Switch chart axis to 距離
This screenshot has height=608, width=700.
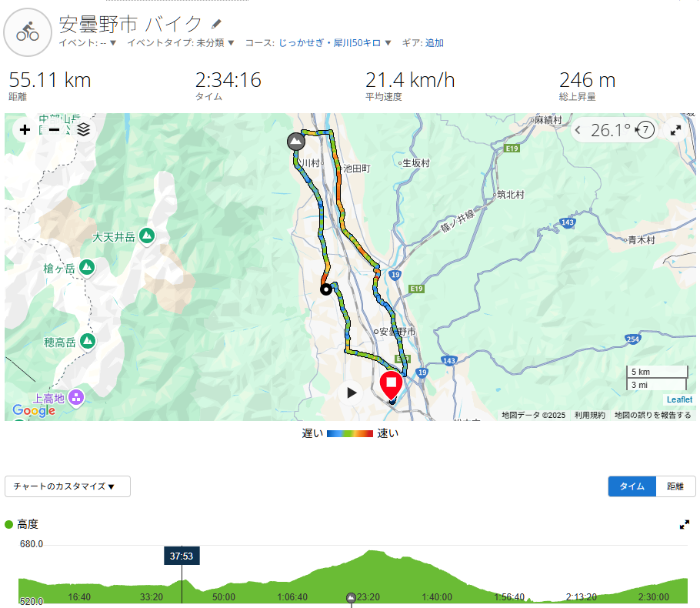675,486
